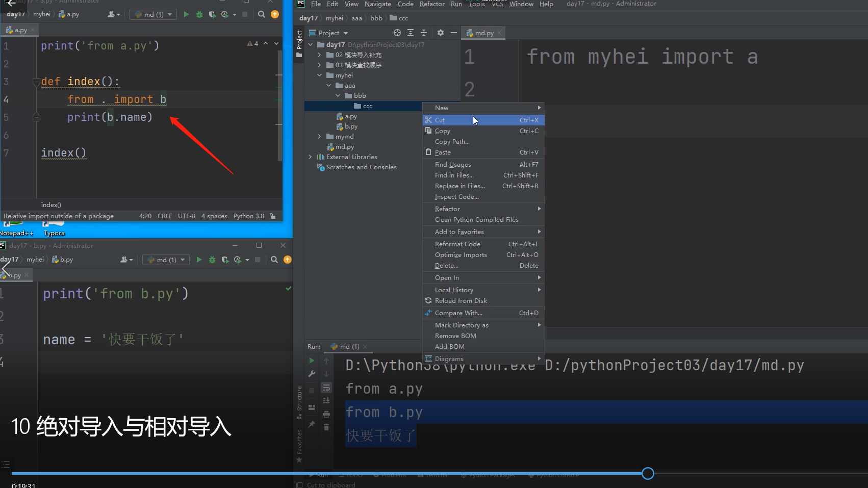Open the Navigate menu in menu bar
The width and height of the screenshot is (868, 488).
pos(378,4)
